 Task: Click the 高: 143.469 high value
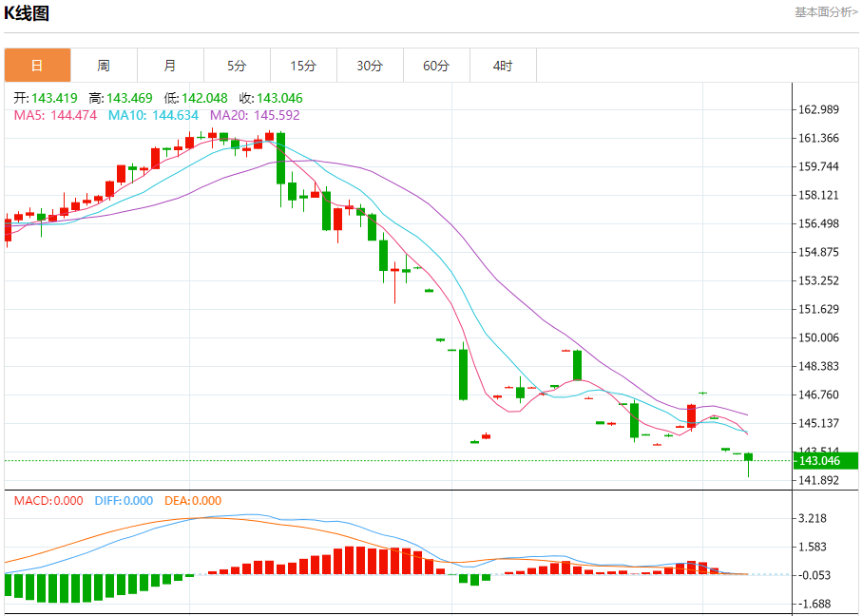click(x=121, y=99)
